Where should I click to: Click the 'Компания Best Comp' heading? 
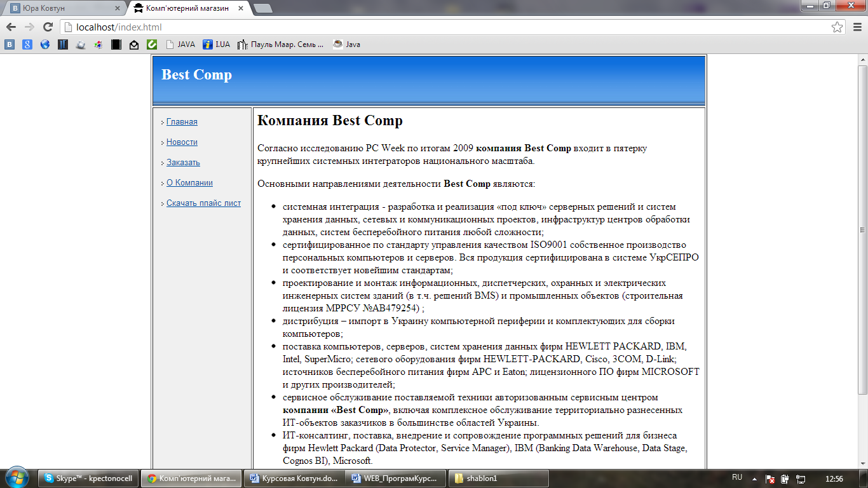[330, 121]
